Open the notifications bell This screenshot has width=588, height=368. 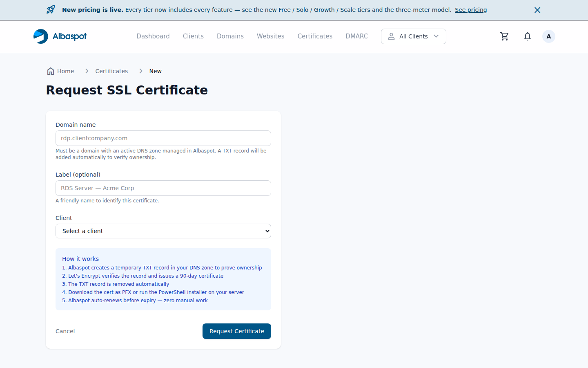pos(528,36)
